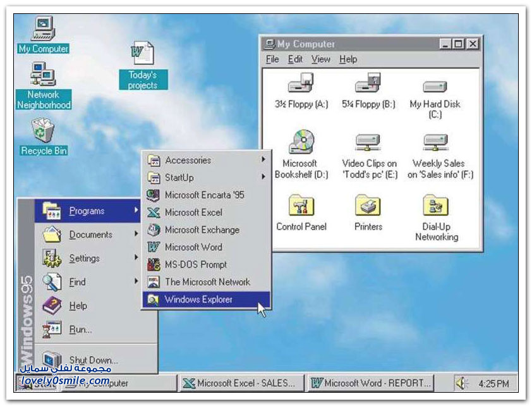Click the "Help" text in Start menu
This screenshot has height=406, width=532.
coord(78,306)
